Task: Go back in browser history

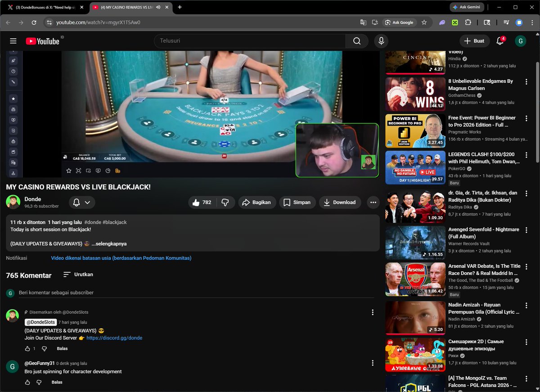Action: [x=8, y=23]
